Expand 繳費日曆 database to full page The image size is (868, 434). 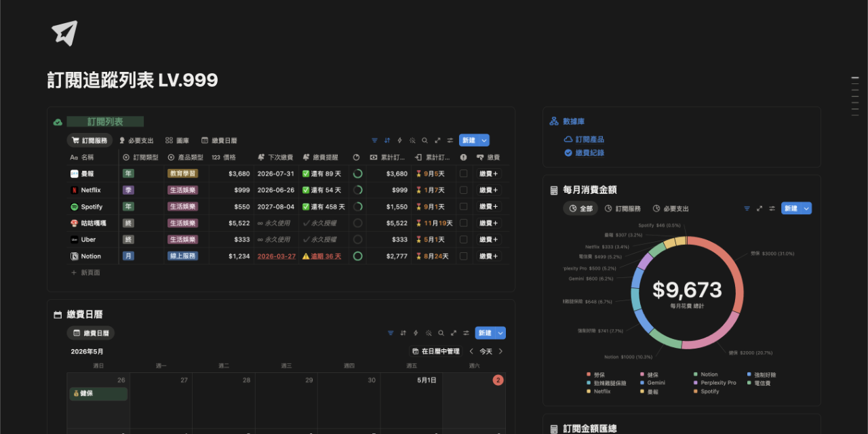[454, 333]
